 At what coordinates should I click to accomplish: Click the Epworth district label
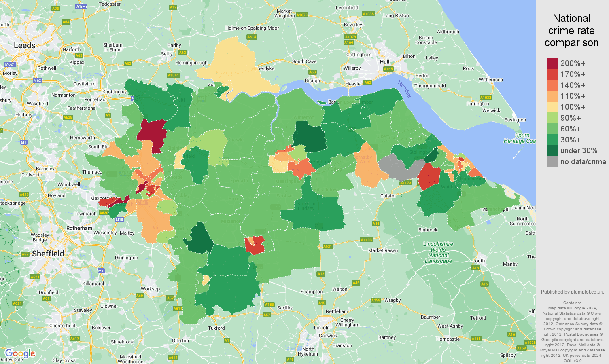tap(239, 180)
